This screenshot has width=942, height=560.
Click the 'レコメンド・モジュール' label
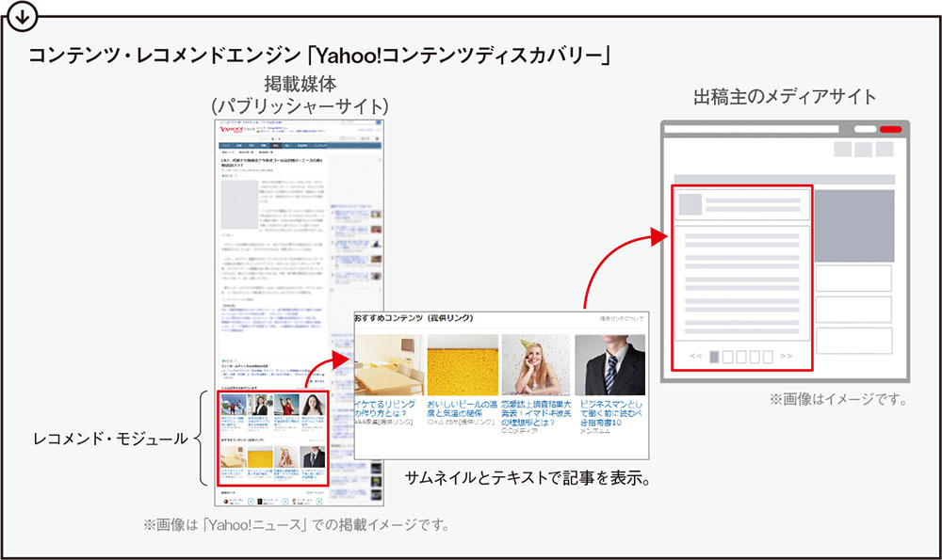tap(110, 439)
